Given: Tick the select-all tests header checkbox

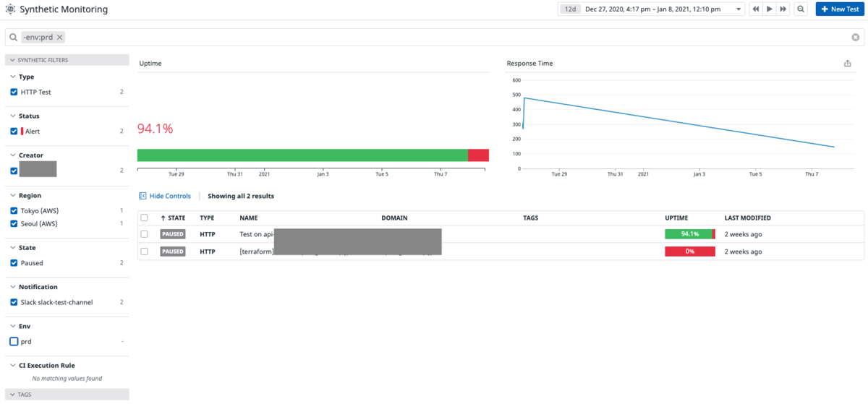Looking at the screenshot, I should [x=145, y=218].
